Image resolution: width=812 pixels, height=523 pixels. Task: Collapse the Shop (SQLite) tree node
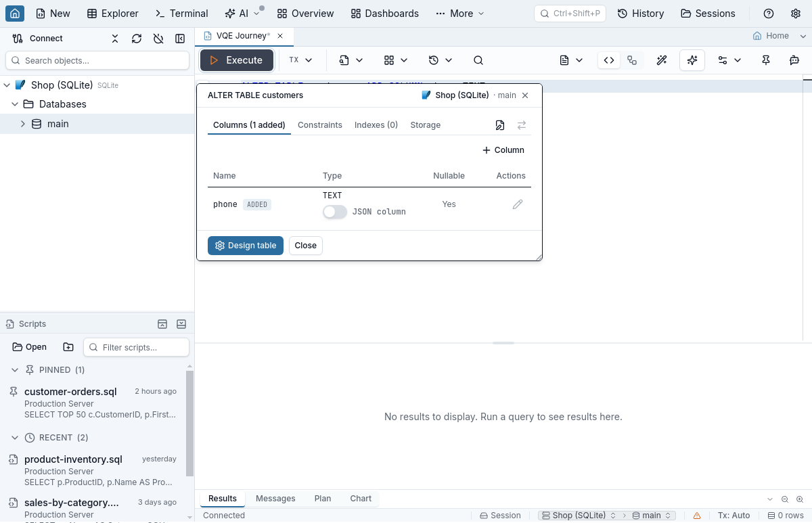pos(7,85)
